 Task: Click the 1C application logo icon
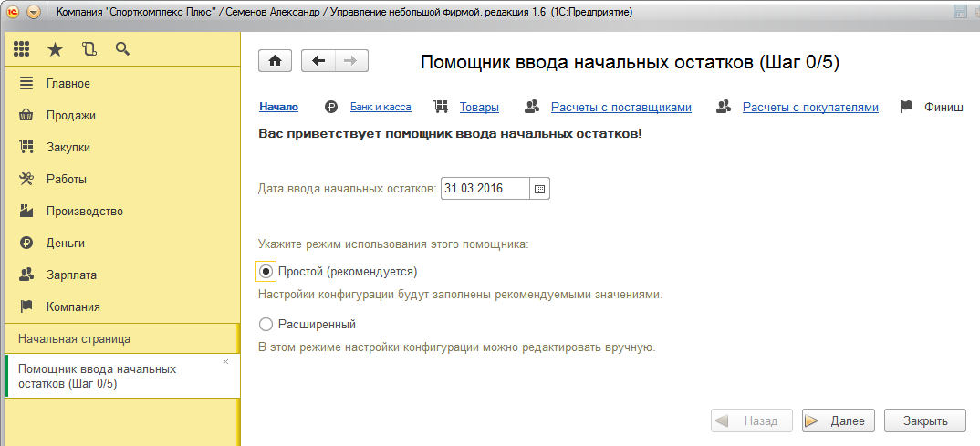(15, 12)
